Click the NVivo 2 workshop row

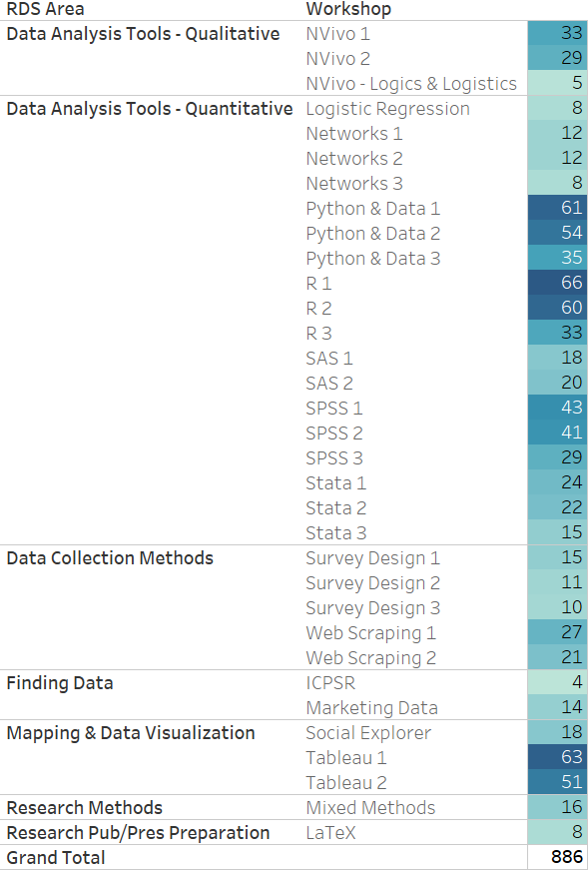(x=337, y=59)
